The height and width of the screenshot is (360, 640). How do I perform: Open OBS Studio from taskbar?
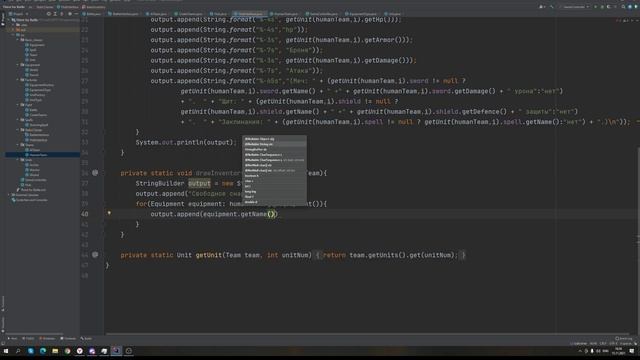coord(129,351)
